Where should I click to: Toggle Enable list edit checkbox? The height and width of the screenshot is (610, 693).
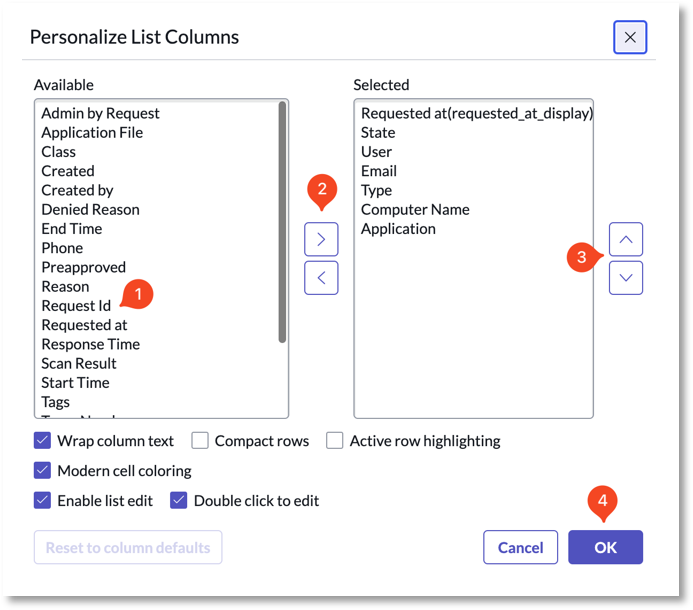42,500
